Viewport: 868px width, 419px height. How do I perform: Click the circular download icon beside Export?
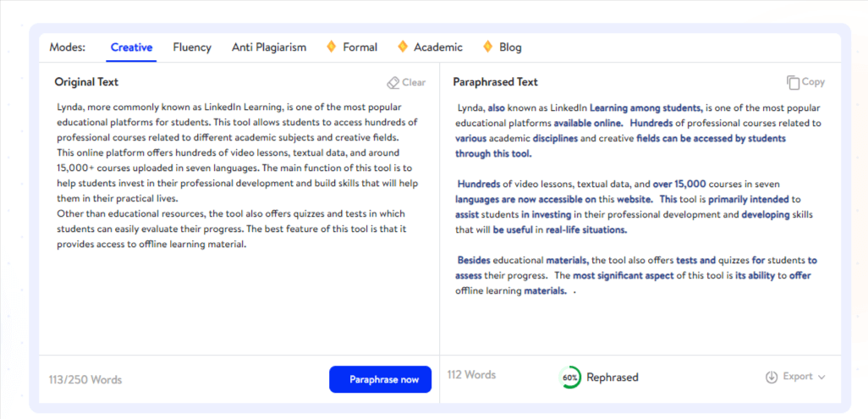click(x=772, y=378)
